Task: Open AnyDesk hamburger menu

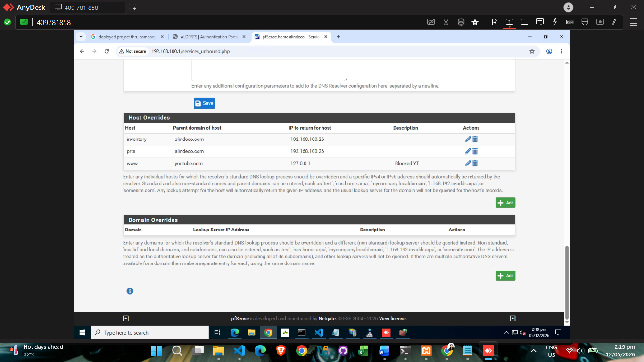Action: [x=633, y=22]
